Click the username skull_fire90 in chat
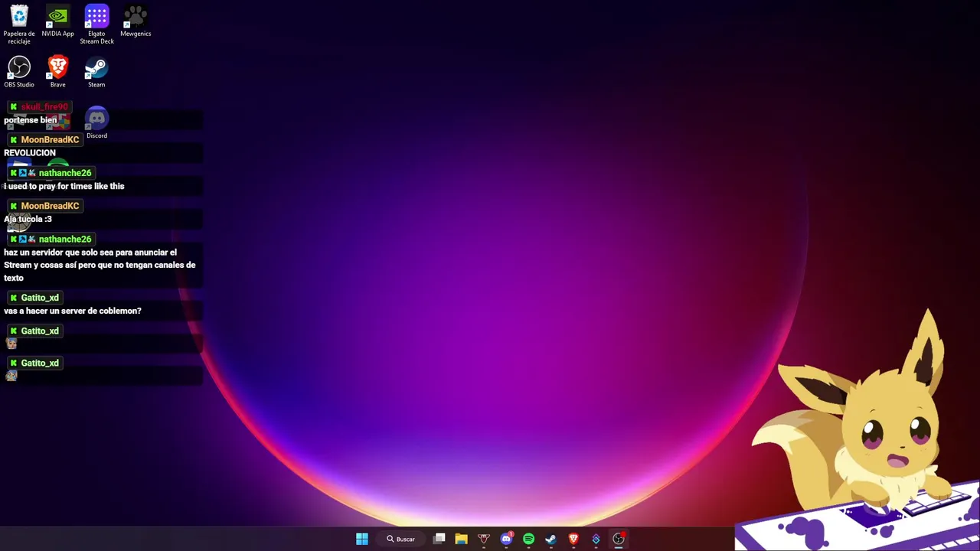Viewport: 980px width, 551px height. coord(44,106)
